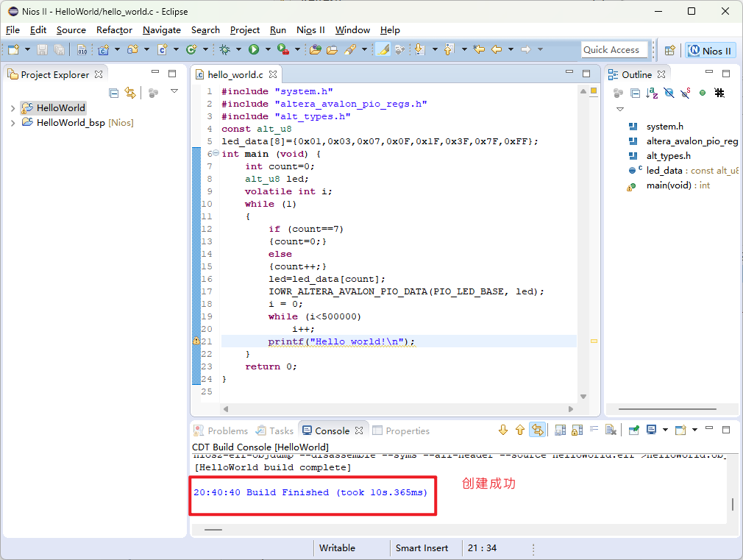Open the Project menu
This screenshot has height=560, width=743.
click(245, 30)
